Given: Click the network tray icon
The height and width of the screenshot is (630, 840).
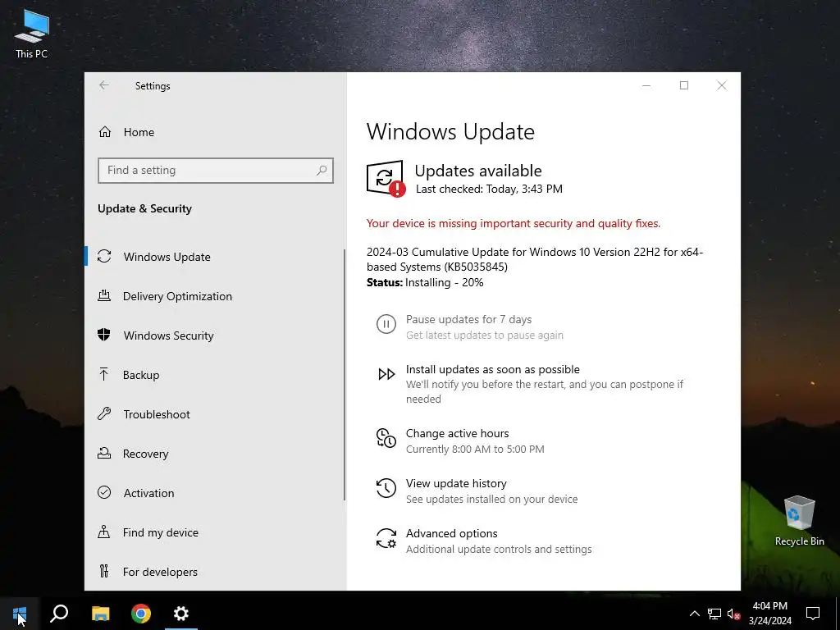Looking at the screenshot, I should coord(714,614).
